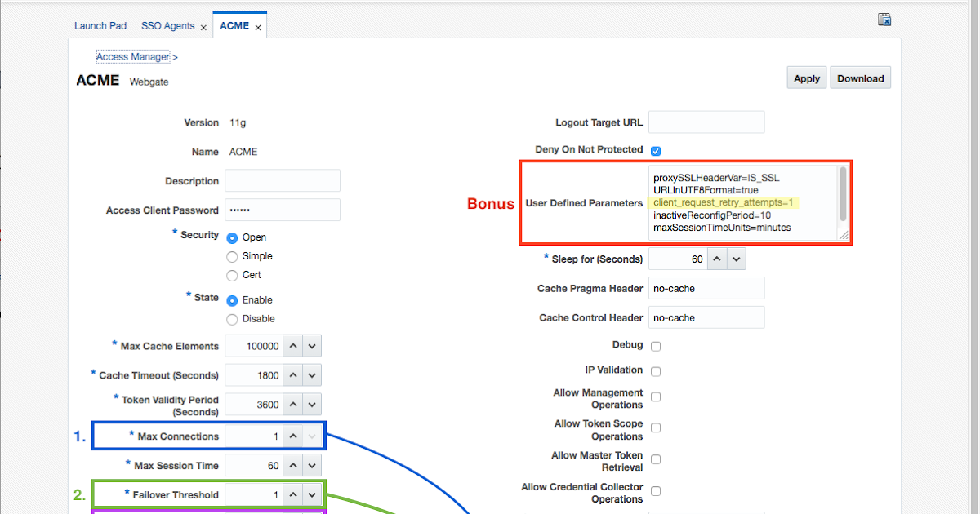Screen dimensions: 980x514
Task: Select the Open security option
Action: [x=232, y=237]
